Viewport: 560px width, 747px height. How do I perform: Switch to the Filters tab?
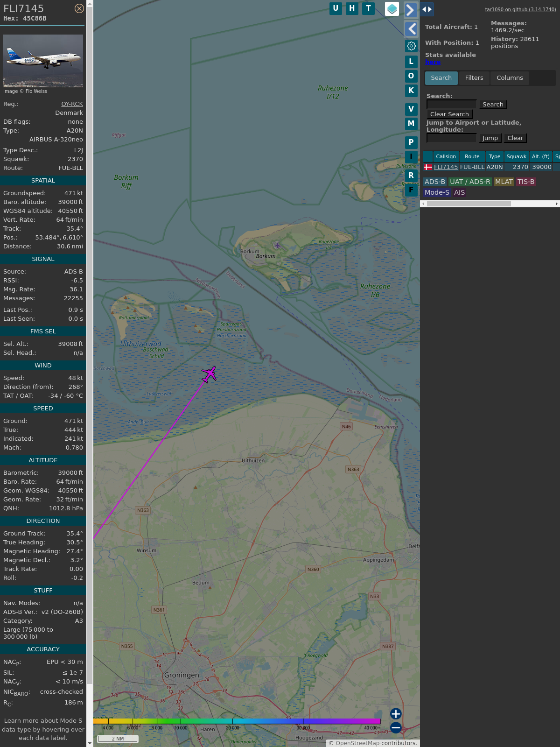[474, 78]
